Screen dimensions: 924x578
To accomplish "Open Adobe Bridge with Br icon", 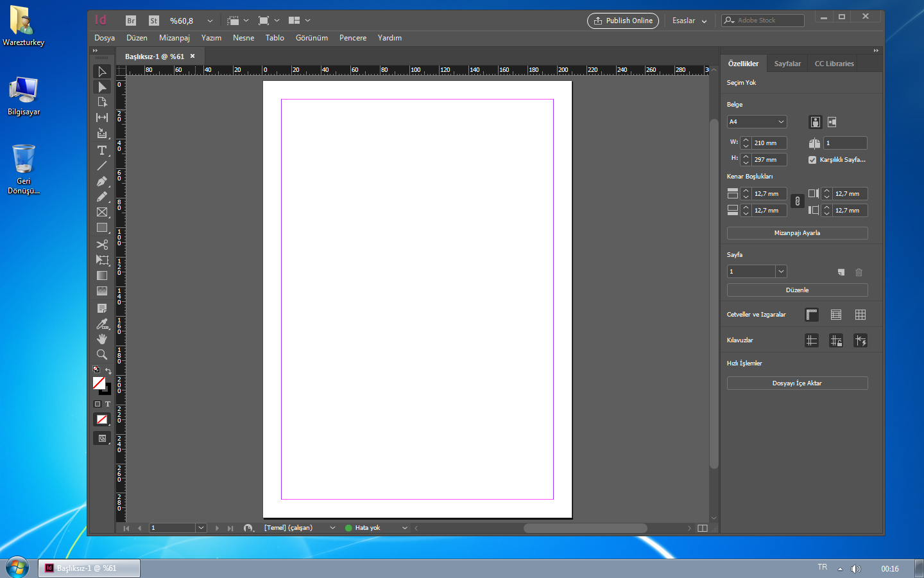I will pos(131,21).
